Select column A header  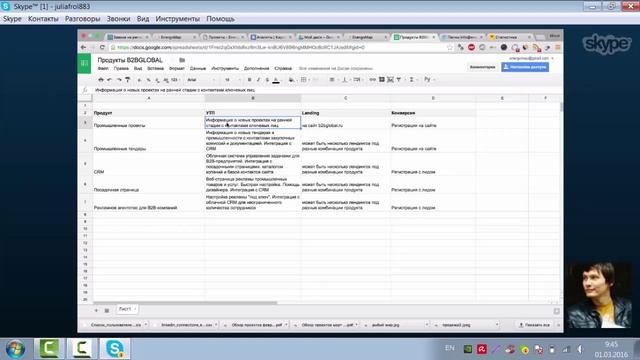(x=149, y=98)
